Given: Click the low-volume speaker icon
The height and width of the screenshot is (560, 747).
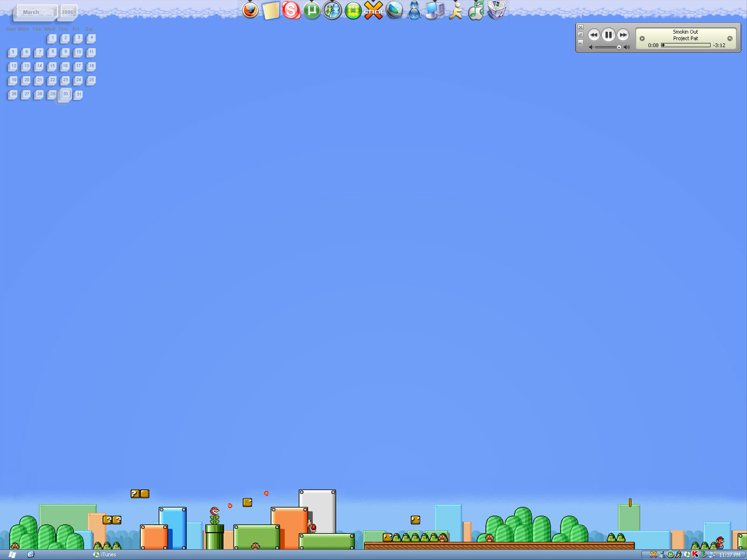Looking at the screenshot, I should pyautogui.click(x=591, y=47).
